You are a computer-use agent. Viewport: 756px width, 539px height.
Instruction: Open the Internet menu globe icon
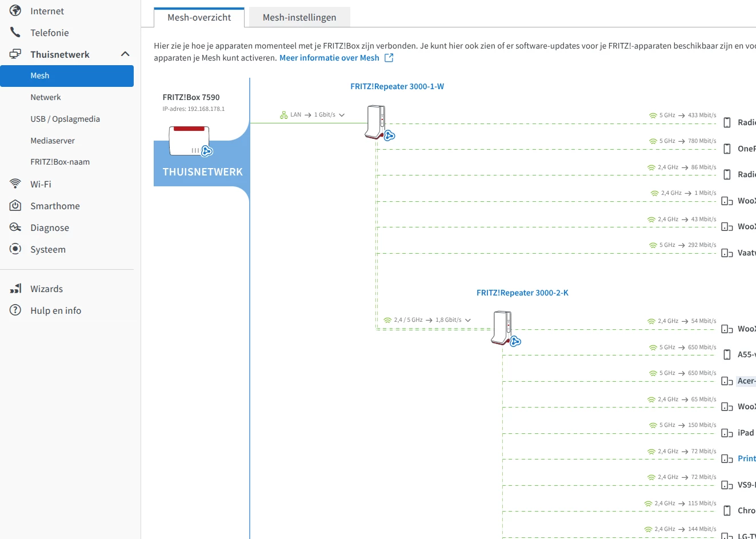[x=15, y=11]
